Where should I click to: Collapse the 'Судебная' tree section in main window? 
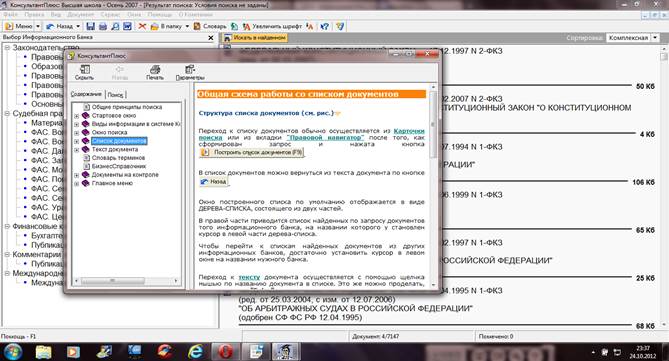point(7,114)
